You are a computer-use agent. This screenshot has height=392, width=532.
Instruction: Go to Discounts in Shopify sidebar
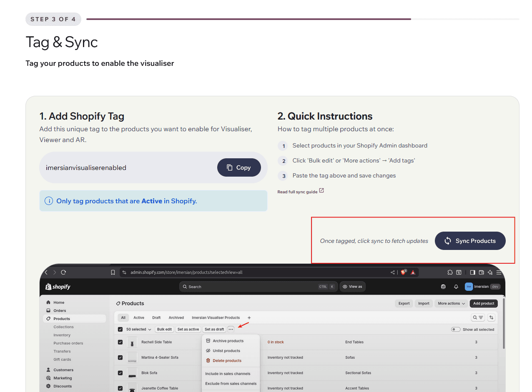tap(63, 386)
